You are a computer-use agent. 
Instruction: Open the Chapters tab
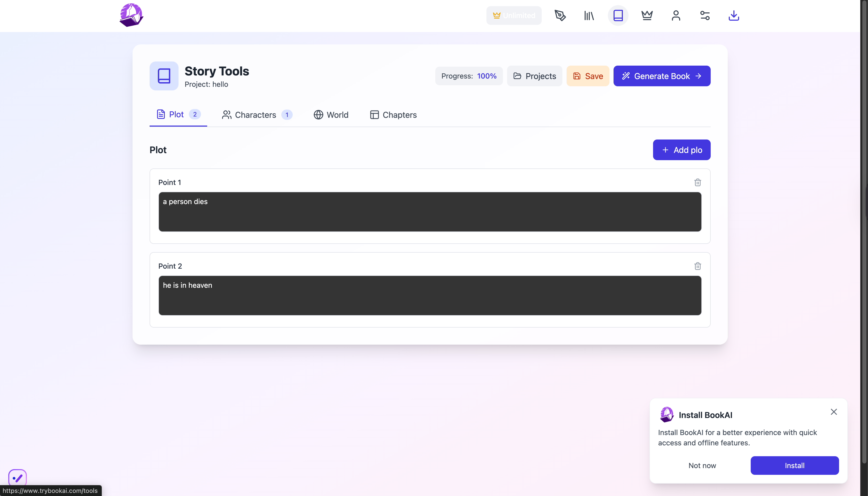[x=393, y=115]
